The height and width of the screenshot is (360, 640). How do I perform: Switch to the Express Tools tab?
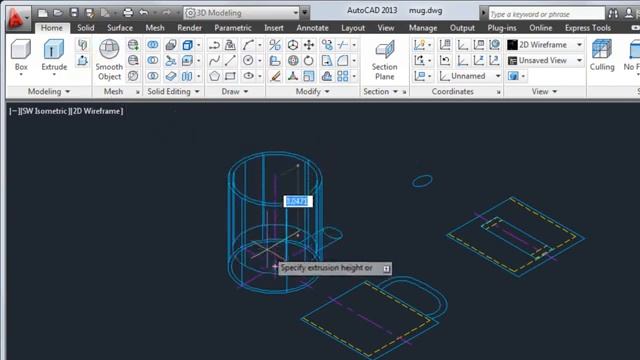click(588, 28)
